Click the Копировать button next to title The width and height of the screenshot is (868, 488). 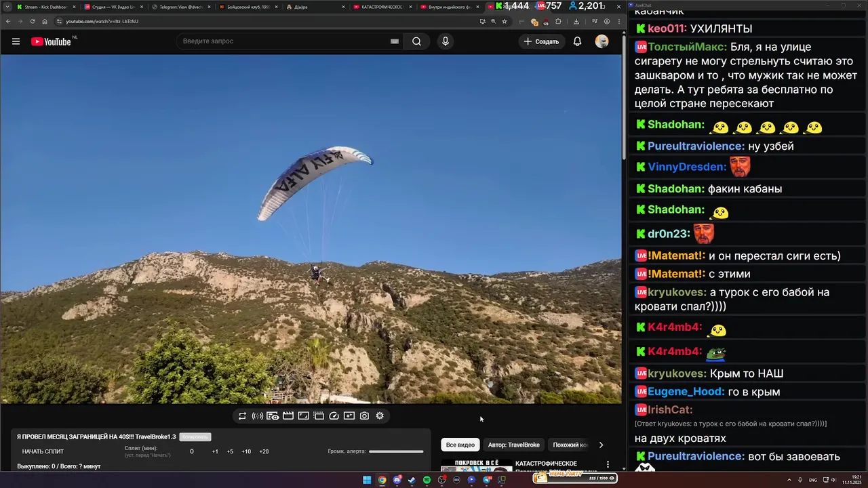[195, 437]
